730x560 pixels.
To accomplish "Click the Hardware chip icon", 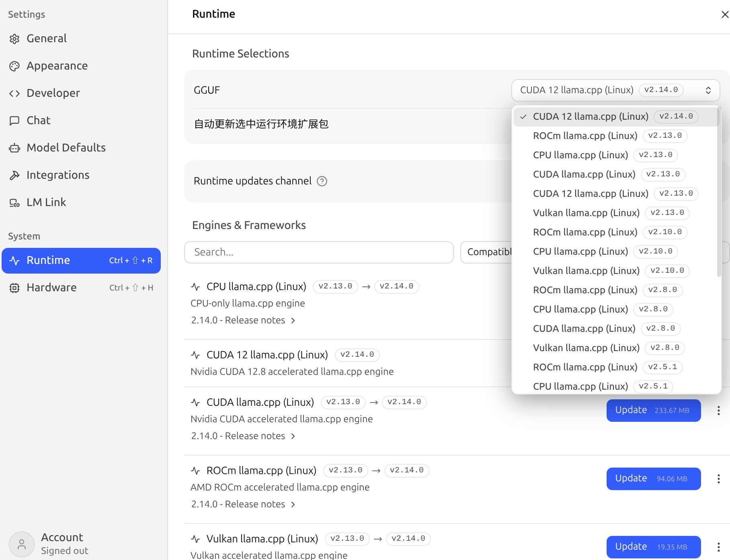I will click(x=14, y=288).
